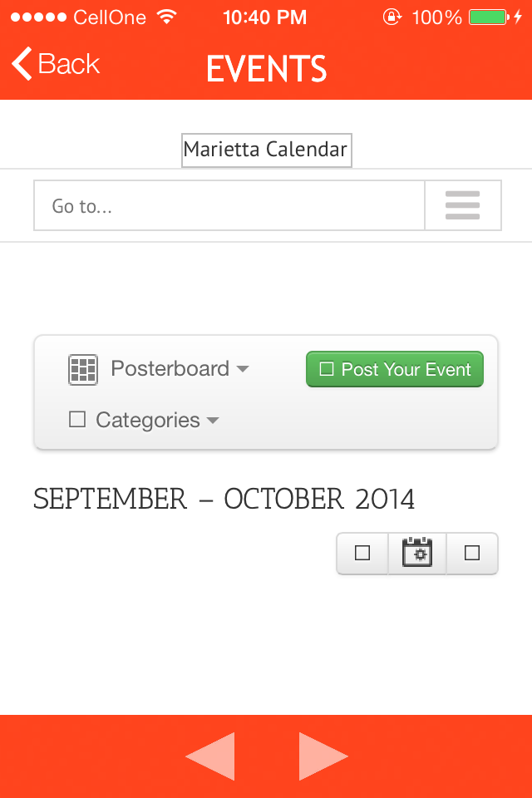Click the green Post Your Event button
Image resolution: width=532 pixels, height=798 pixels.
coord(394,369)
